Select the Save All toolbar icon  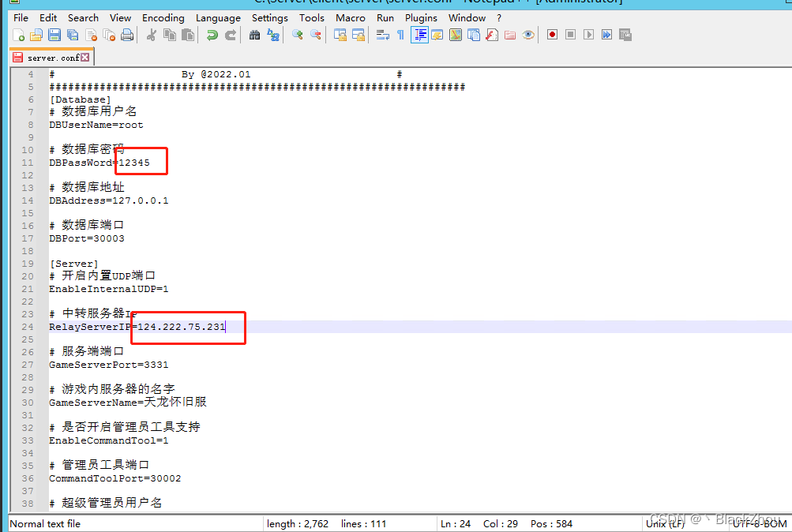tap(71, 34)
